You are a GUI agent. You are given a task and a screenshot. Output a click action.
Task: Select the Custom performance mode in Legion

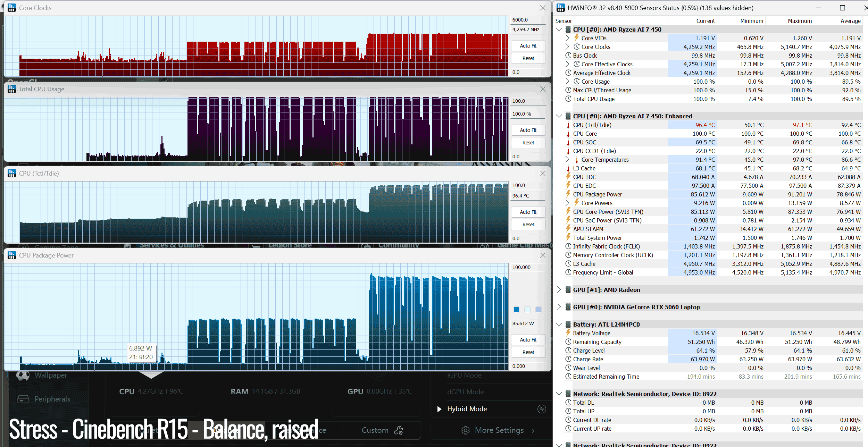click(382, 430)
